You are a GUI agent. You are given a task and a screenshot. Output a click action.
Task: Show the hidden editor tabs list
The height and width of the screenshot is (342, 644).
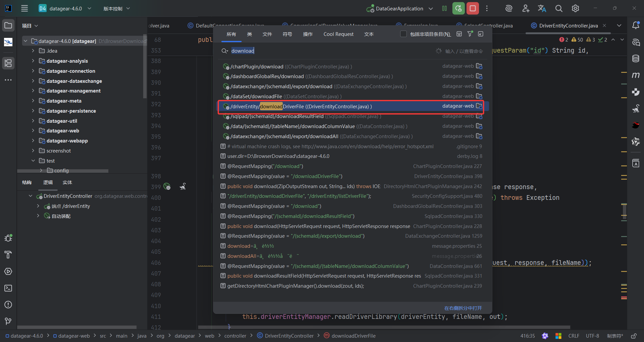pyautogui.click(x=619, y=25)
